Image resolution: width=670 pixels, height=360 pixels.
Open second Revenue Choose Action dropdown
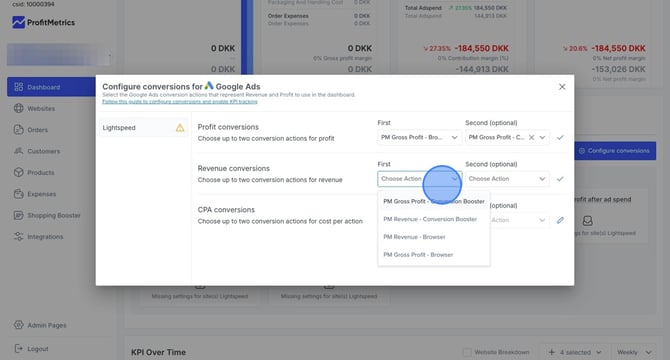tap(507, 179)
